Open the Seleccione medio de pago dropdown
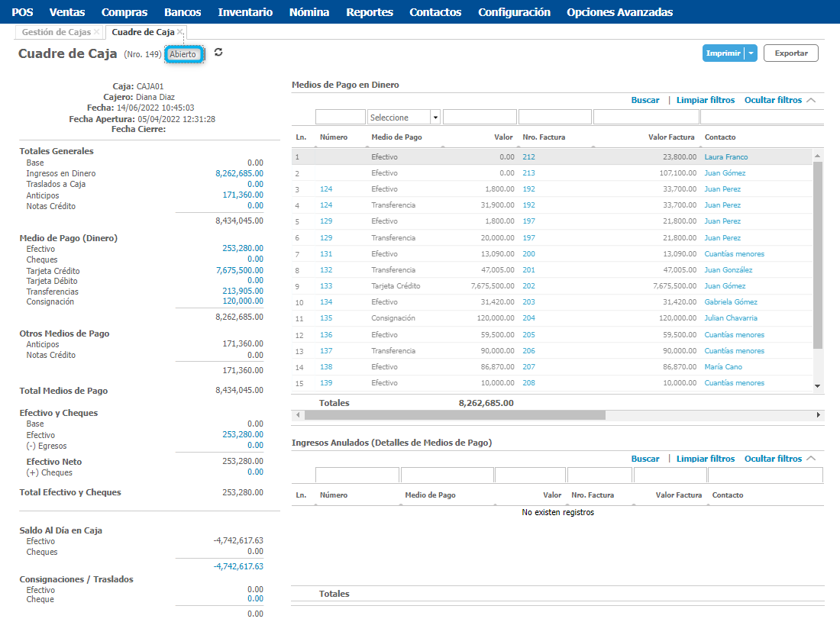Viewport: 840px width, 622px height. (435, 118)
